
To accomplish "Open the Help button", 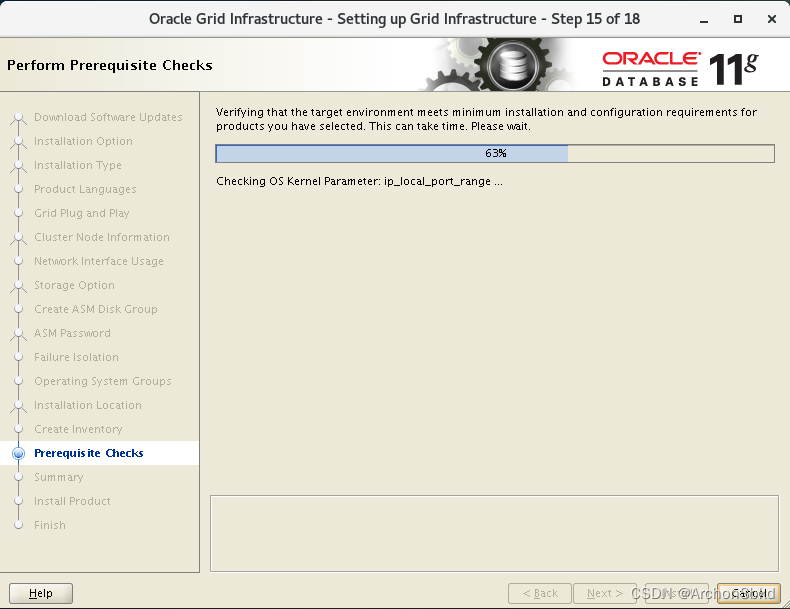I will 41,593.
